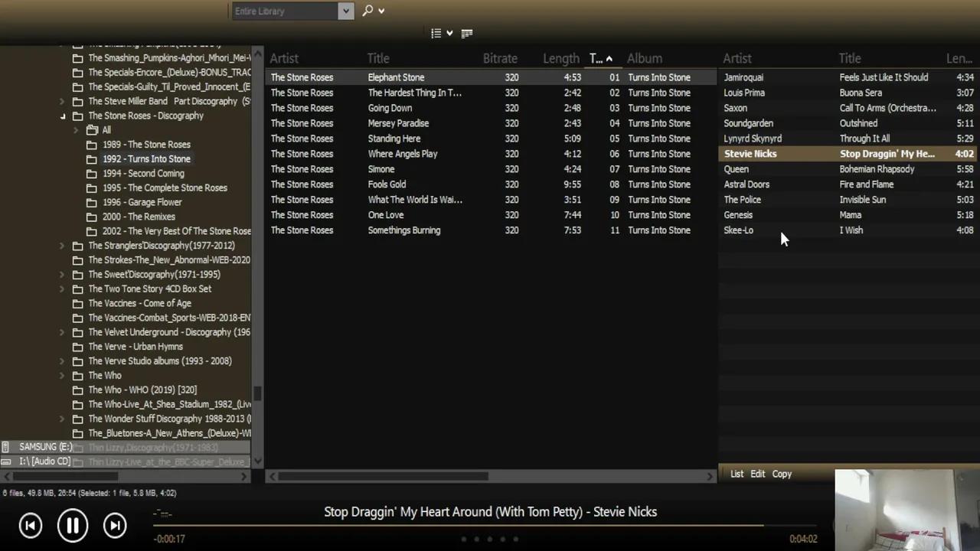
Task: Select The Police's Invisible Sun in now playing
Action: (848, 200)
